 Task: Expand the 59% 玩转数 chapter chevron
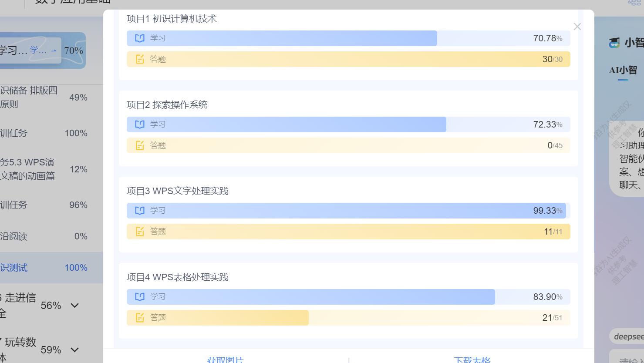[75, 350]
